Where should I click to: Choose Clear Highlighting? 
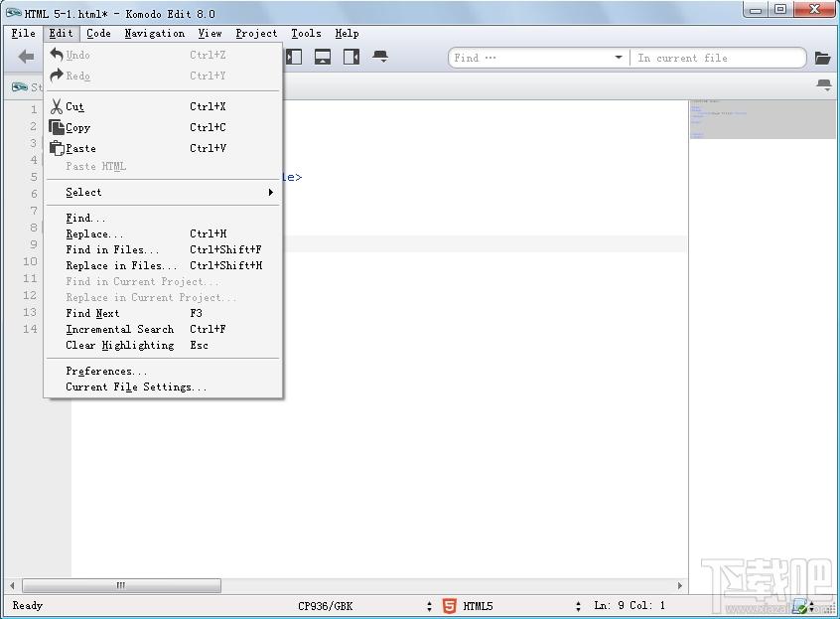(163, 345)
